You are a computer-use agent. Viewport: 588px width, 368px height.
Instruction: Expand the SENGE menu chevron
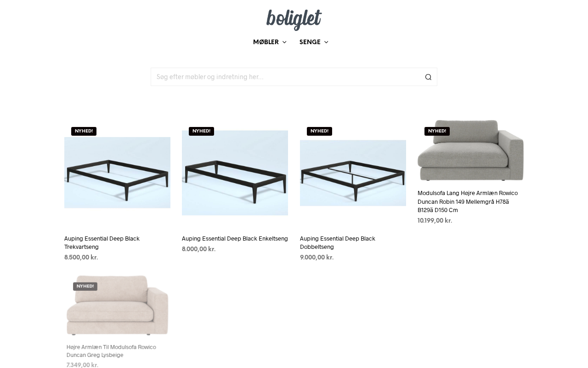pyautogui.click(x=326, y=42)
